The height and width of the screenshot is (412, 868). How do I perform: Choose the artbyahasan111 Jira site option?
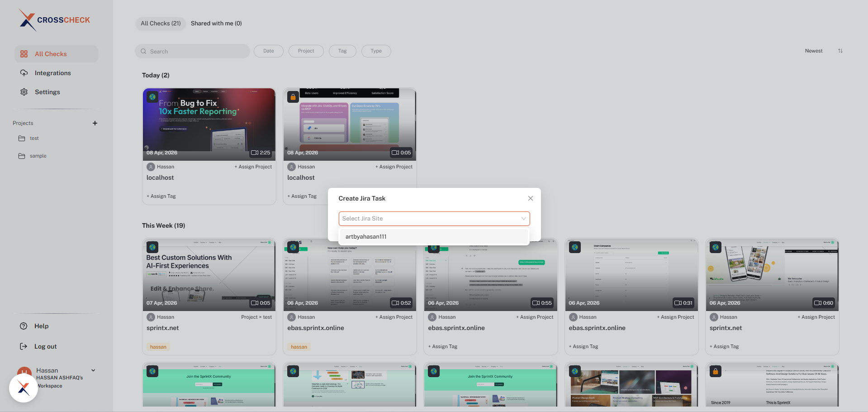click(434, 236)
